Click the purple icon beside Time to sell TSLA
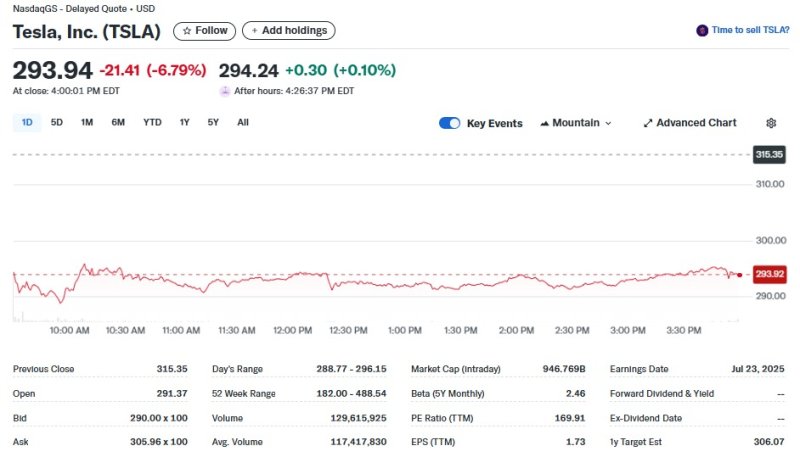The width and height of the screenshot is (800, 457). pyautogui.click(x=702, y=31)
